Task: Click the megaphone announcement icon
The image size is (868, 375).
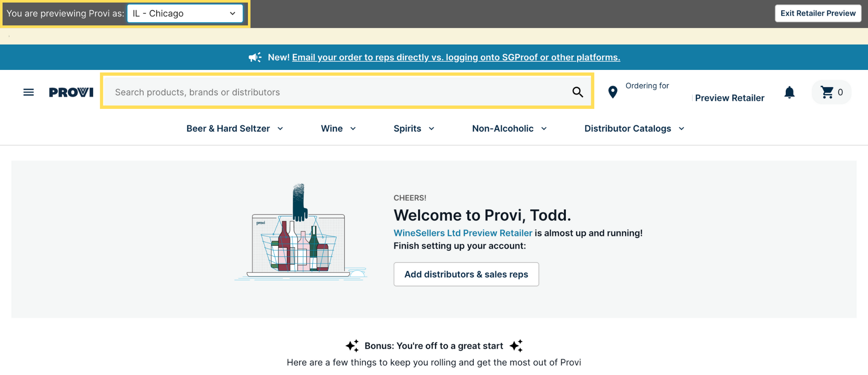Action: pyautogui.click(x=255, y=57)
